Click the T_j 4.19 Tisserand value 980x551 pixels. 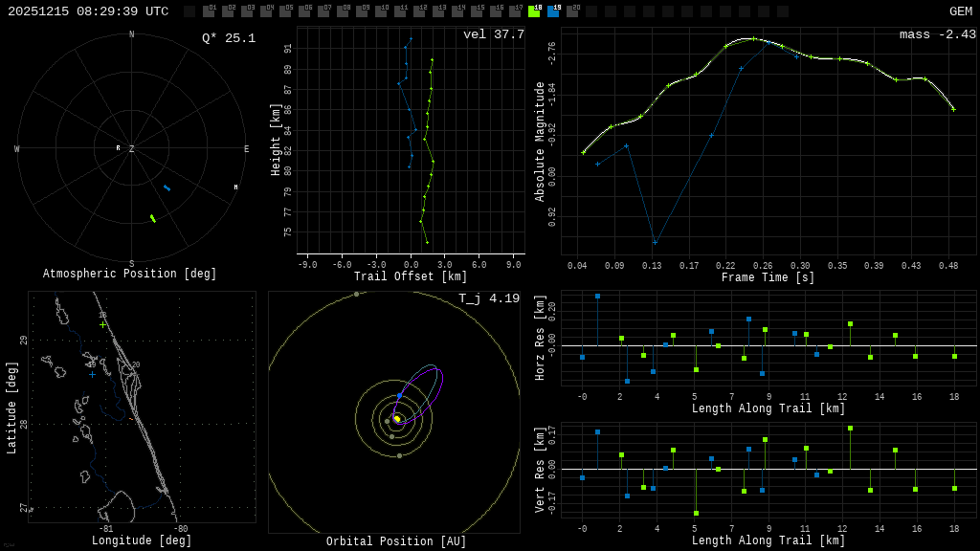pos(489,298)
